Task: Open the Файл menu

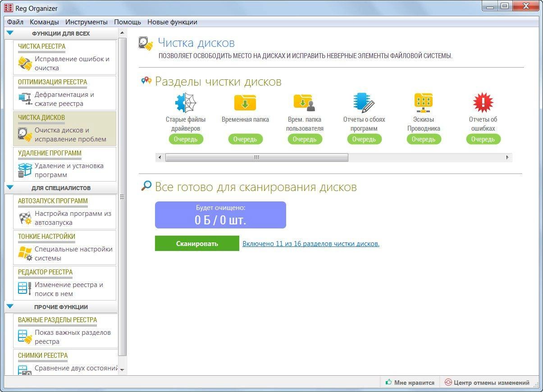Action: point(15,22)
